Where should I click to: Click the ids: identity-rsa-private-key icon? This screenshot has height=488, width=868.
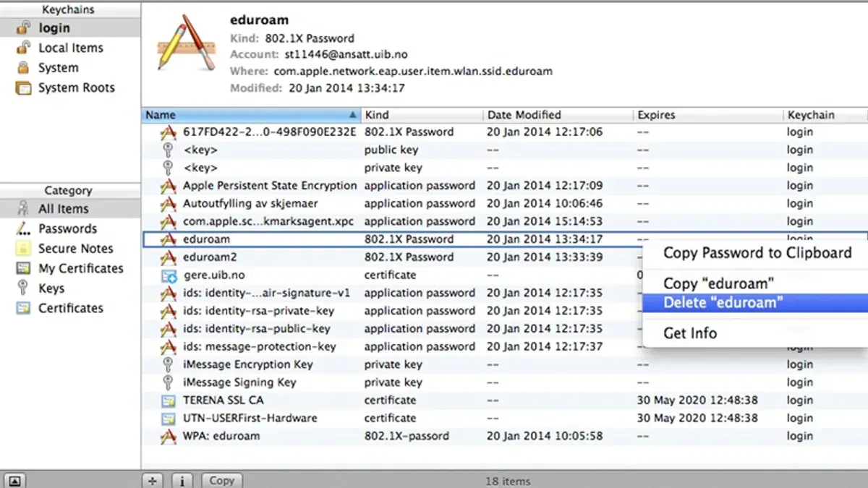pyautogui.click(x=168, y=311)
